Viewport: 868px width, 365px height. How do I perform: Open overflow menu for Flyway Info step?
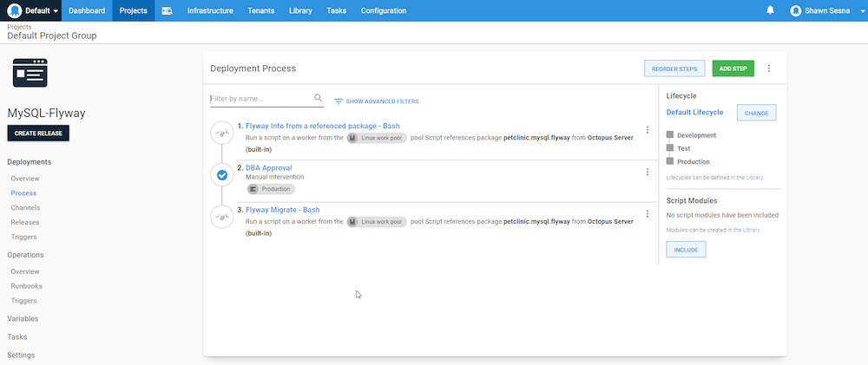[648, 130]
